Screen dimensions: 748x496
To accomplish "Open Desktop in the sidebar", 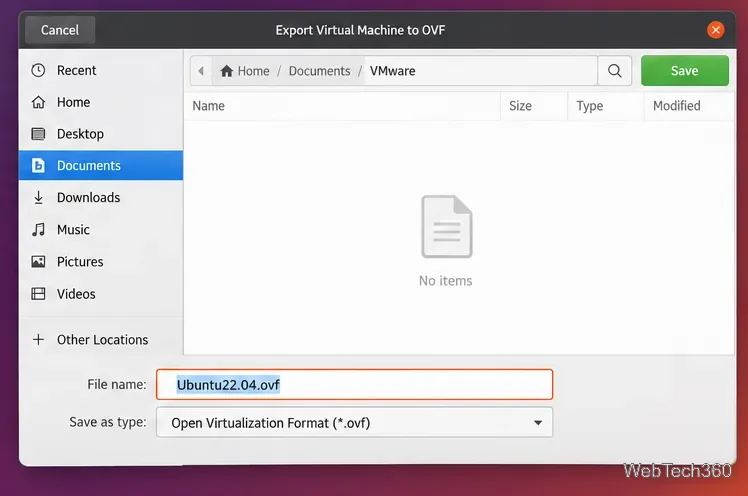I will click(x=101, y=134).
